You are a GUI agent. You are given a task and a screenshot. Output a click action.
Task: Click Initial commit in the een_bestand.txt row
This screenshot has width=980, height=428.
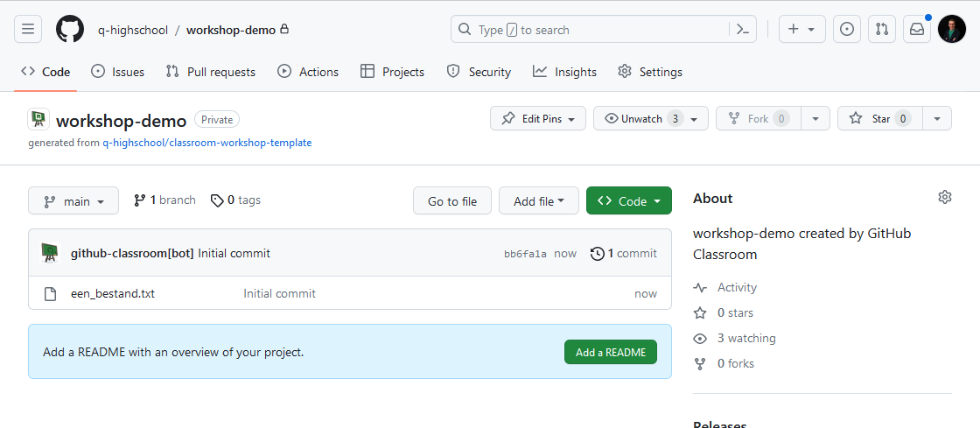(279, 294)
